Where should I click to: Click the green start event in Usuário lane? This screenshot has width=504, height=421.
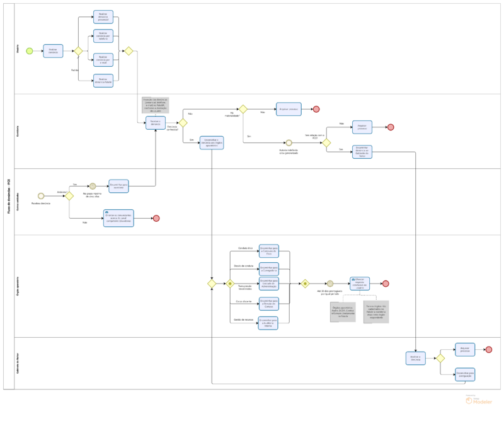click(x=29, y=51)
